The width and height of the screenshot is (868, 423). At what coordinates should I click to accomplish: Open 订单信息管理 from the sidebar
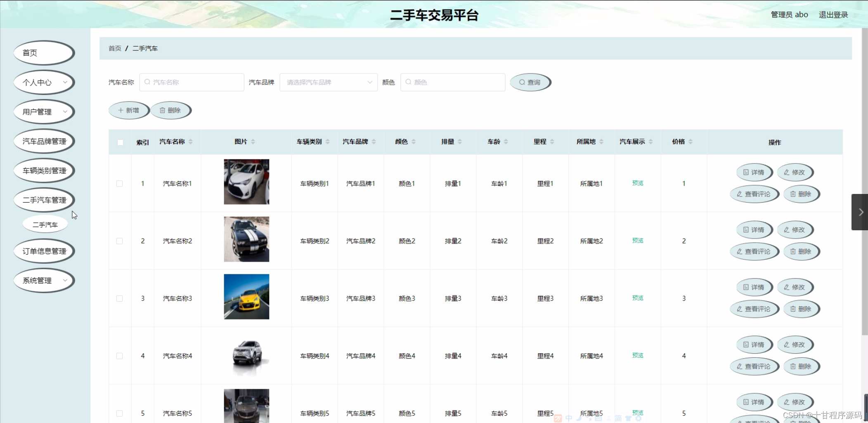click(x=44, y=251)
